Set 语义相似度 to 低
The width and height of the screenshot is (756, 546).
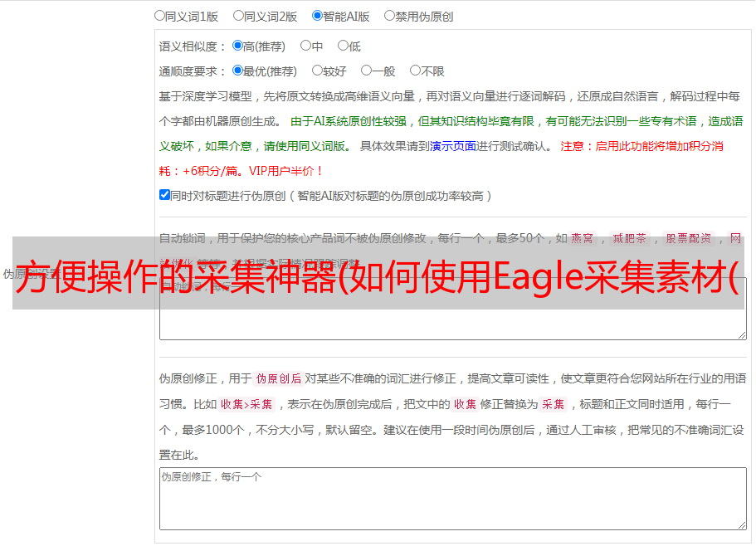click(343, 46)
